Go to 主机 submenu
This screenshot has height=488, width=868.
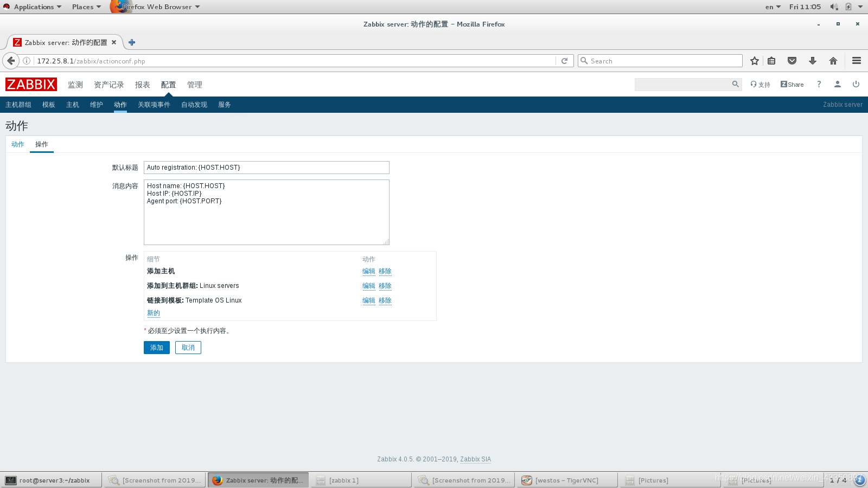tap(73, 105)
